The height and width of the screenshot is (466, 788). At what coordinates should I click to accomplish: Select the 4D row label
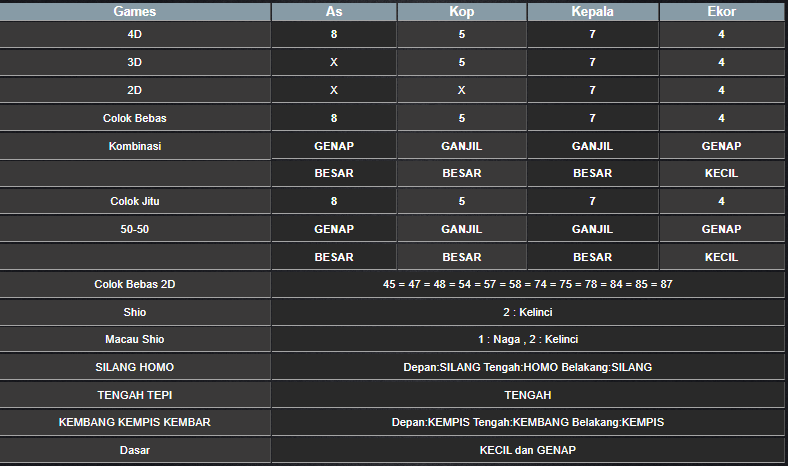click(135, 34)
